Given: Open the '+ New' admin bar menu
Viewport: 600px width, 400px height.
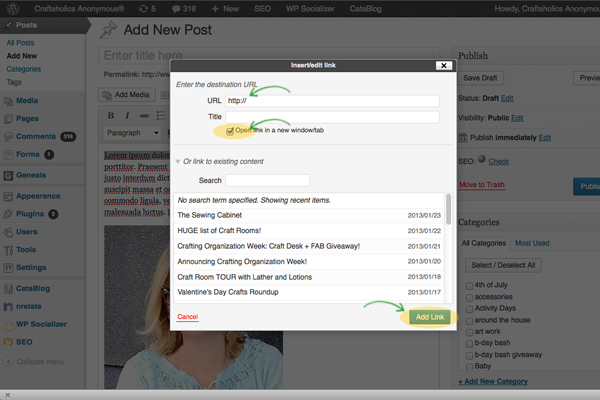Looking at the screenshot, I should point(225,8).
